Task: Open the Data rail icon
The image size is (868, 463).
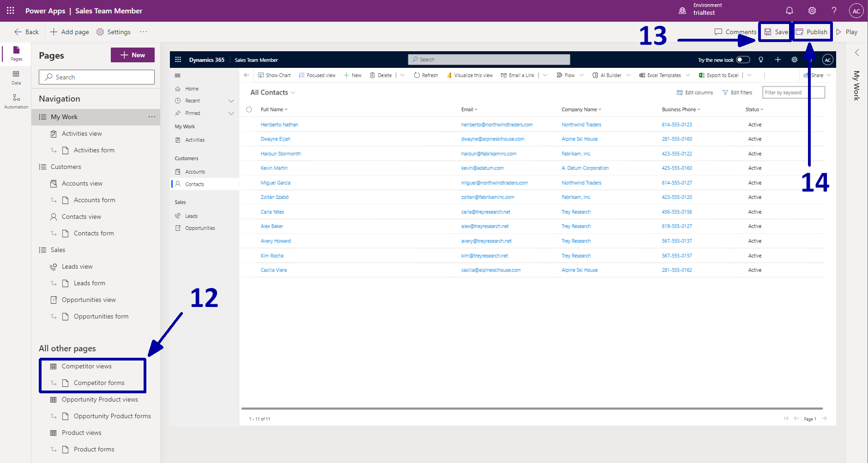Action: (x=16, y=78)
